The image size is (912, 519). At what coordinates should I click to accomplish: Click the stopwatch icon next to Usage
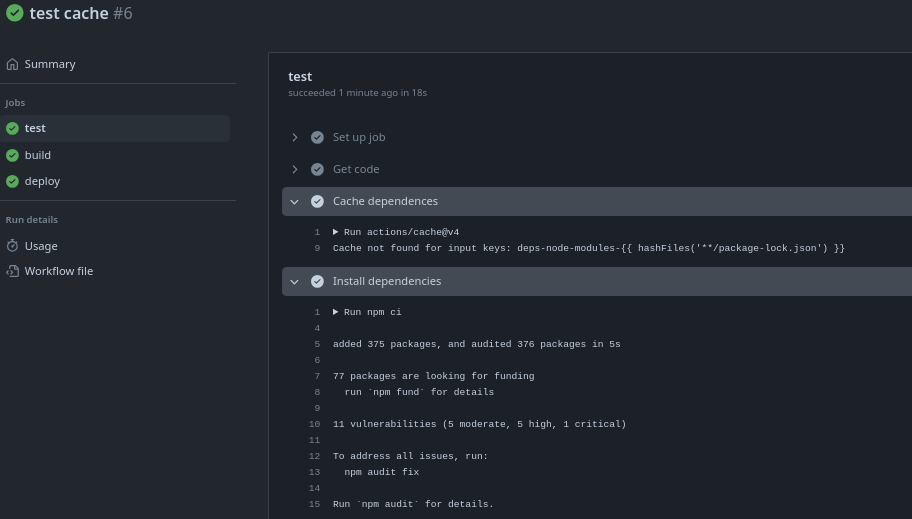(12, 246)
